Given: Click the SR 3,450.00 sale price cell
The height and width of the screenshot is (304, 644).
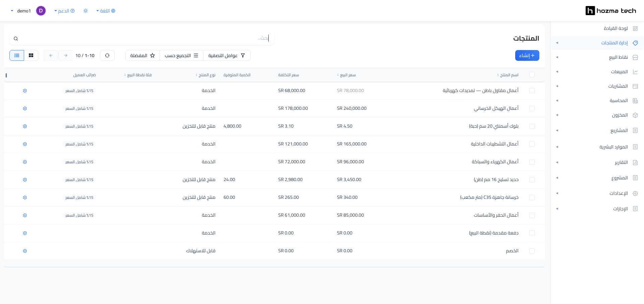Looking at the screenshot, I should click(x=349, y=180).
